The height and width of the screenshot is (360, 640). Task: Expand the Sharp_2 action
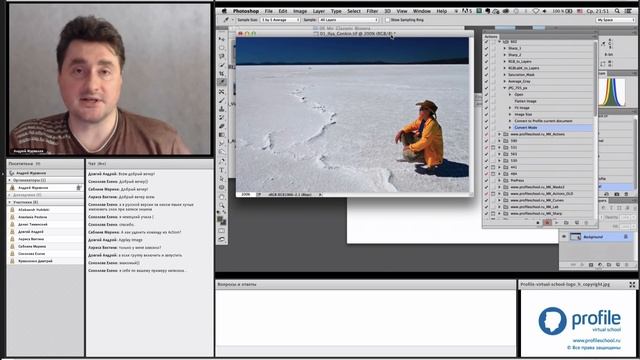(505, 55)
